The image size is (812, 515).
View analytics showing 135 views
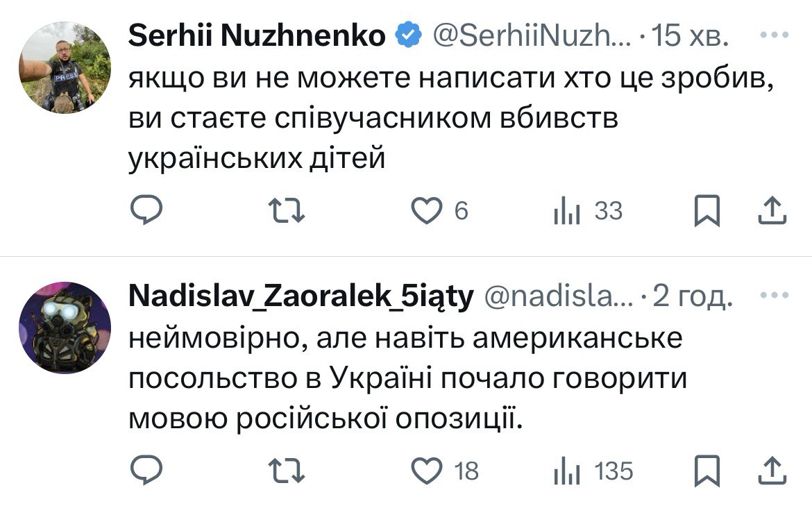(x=566, y=471)
